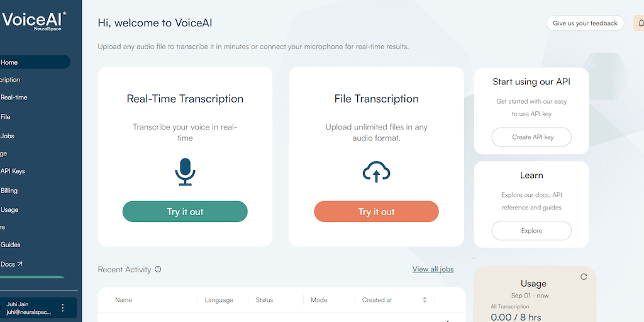Screen dimensions: 644x322
Task: Click the Created at column header
Action: (377, 300)
